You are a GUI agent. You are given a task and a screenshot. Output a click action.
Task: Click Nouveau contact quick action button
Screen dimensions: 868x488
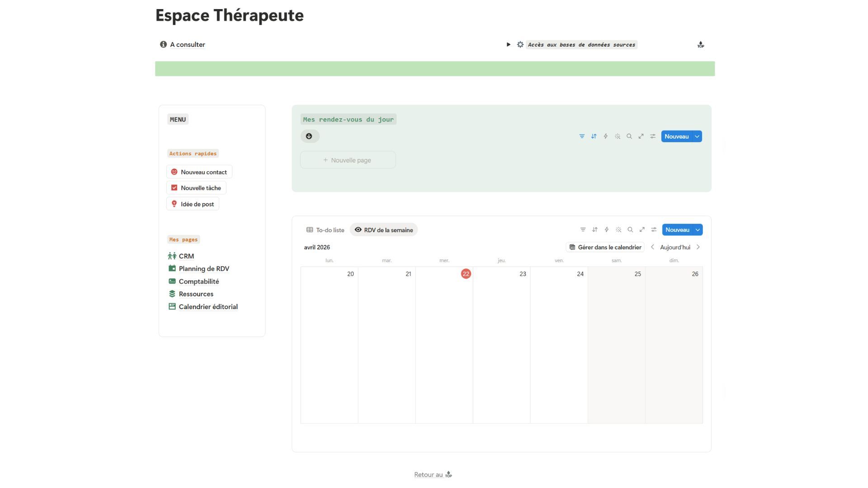click(x=199, y=172)
